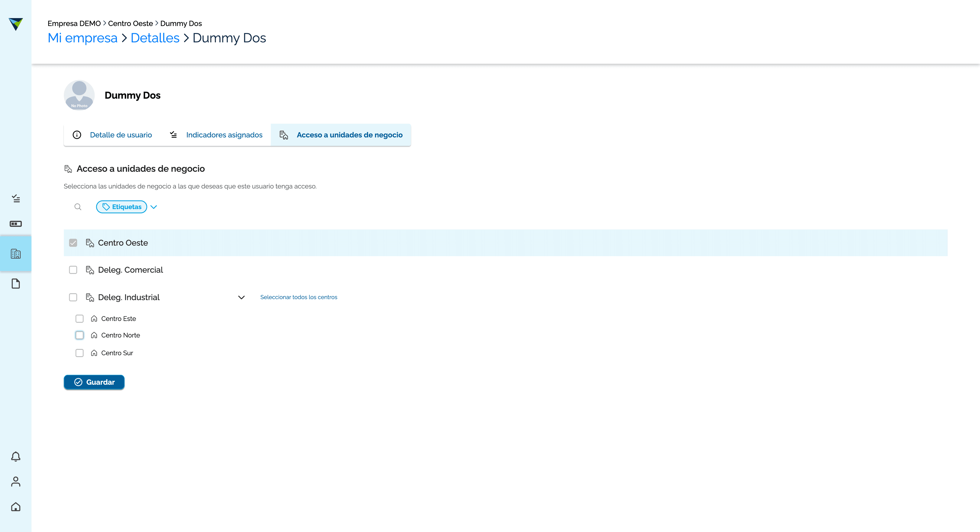The image size is (980, 532).
Task: Toggle the Centro Oeste checkbox
Action: tap(73, 243)
